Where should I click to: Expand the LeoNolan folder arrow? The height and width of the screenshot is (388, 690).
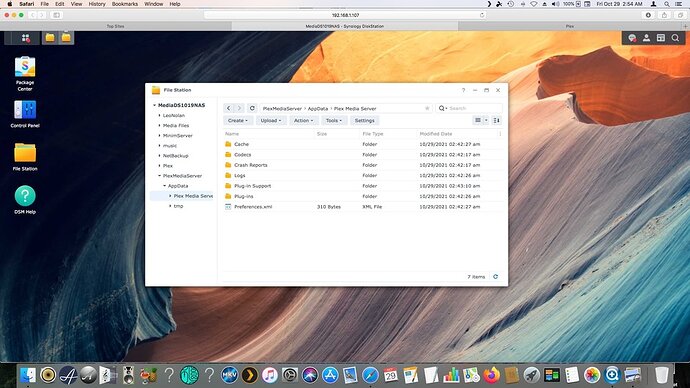pos(160,115)
